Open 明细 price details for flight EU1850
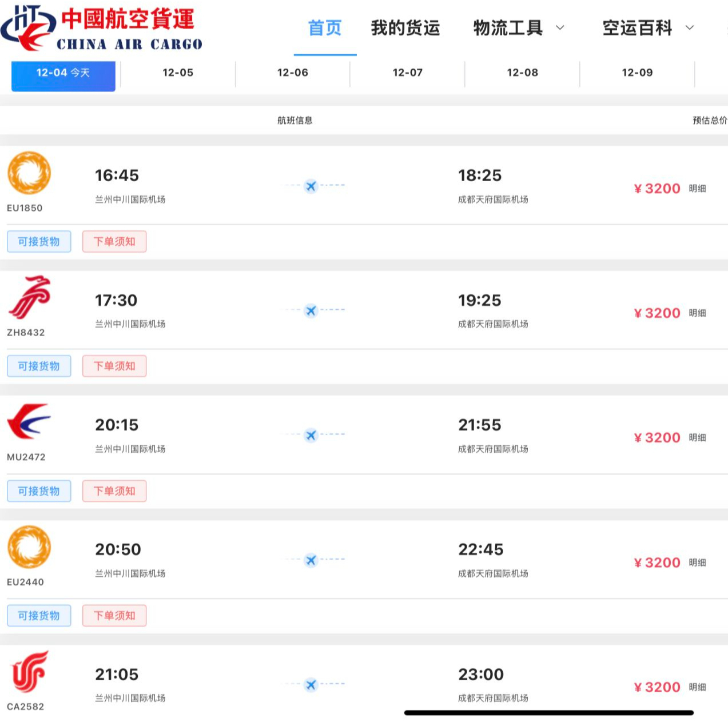Image resolution: width=728 pixels, height=722 pixels. click(697, 189)
